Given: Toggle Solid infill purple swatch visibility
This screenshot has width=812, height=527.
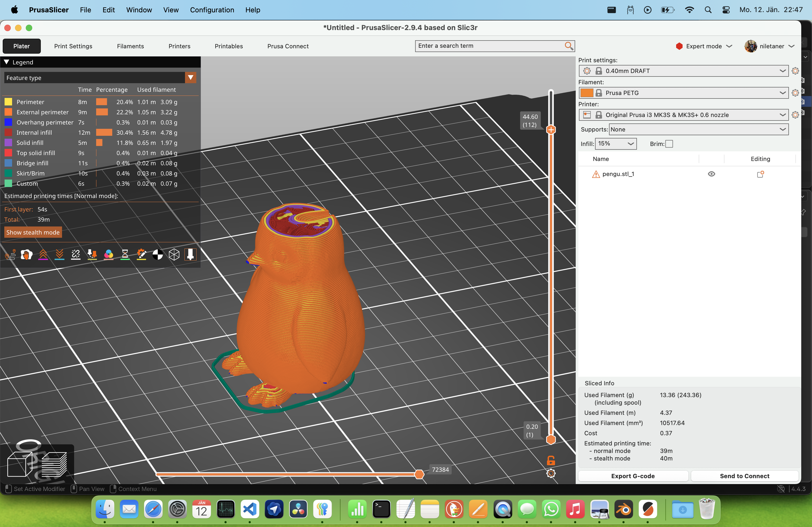Looking at the screenshot, I should point(8,142).
